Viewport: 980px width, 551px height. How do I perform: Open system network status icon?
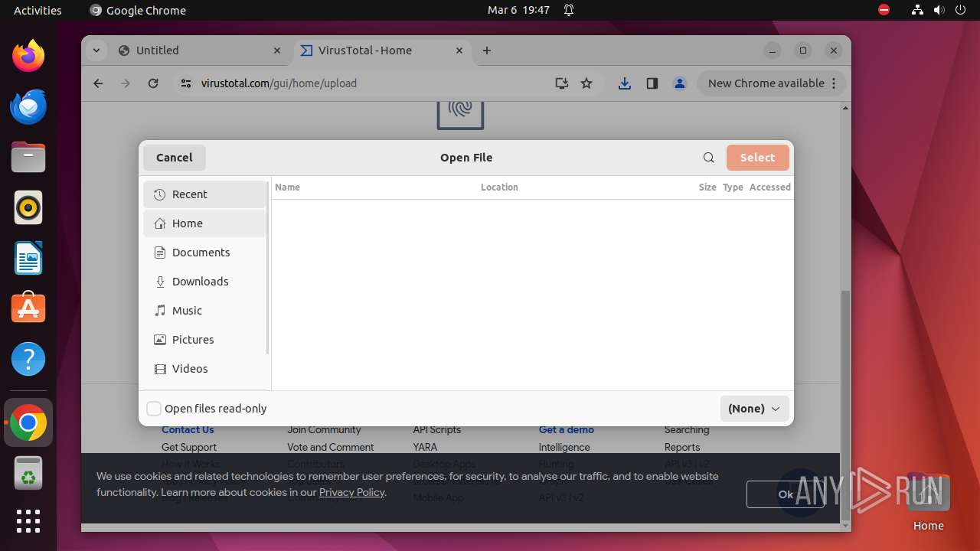click(x=917, y=10)
